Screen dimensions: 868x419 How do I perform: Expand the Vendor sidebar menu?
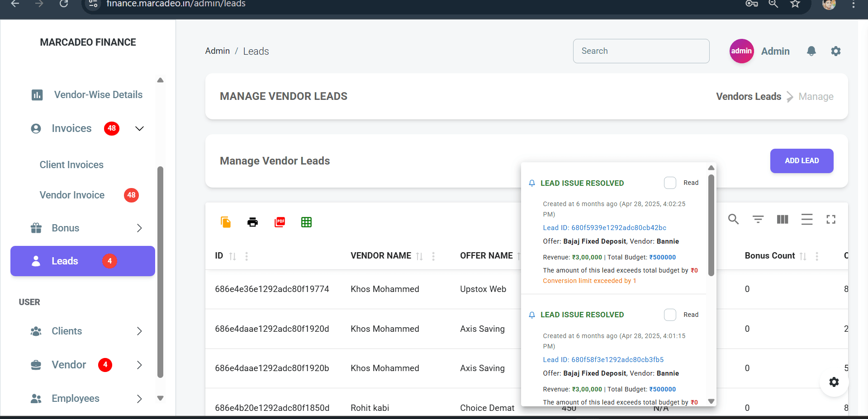(x=139, y=365)
